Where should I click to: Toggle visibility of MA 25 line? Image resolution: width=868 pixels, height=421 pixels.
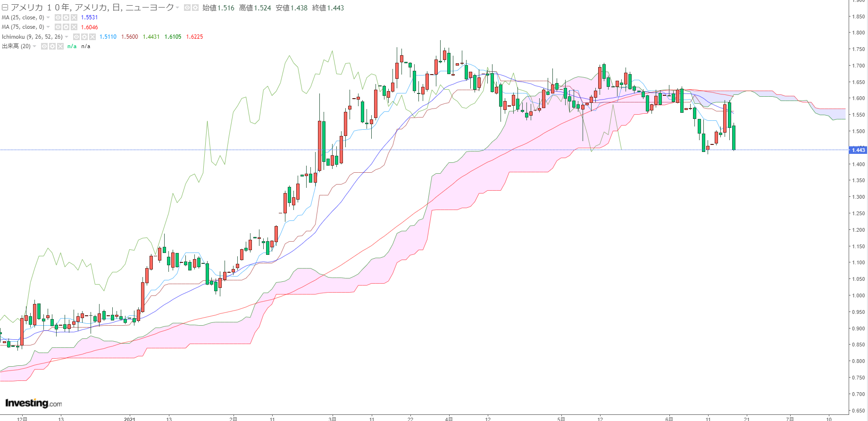tap(58, 17)
